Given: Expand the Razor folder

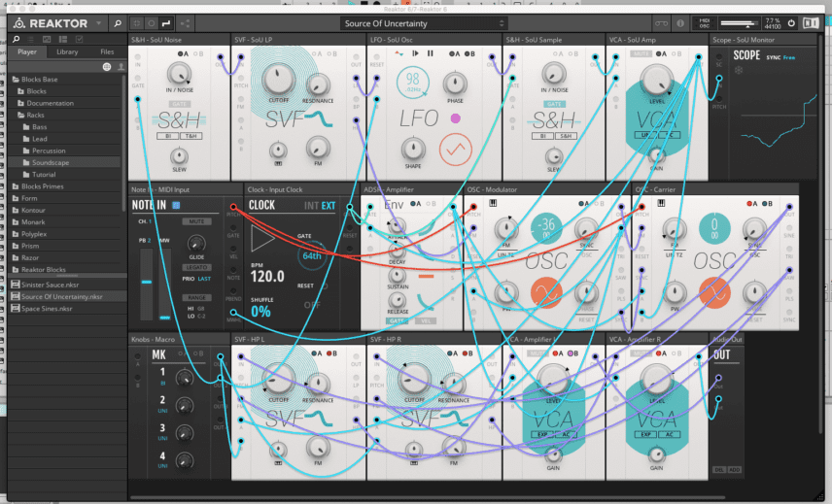Looking at the screenshot, I should (64, 257).
